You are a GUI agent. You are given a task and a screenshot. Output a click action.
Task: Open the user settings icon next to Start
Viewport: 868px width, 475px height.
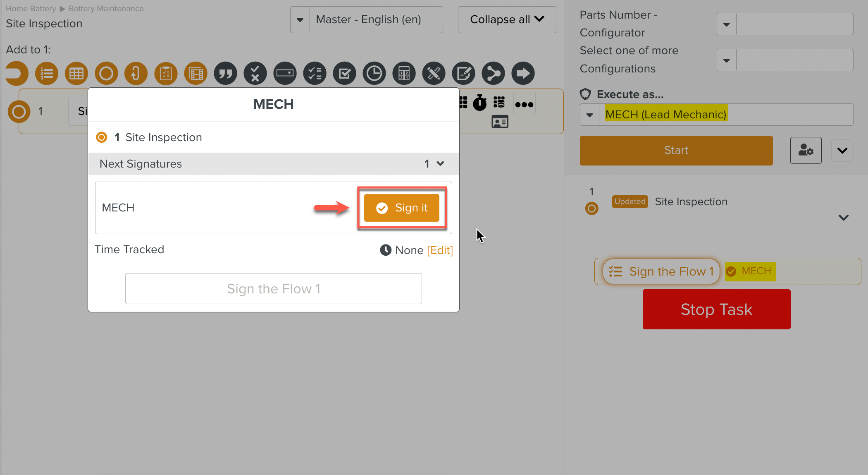coord(806,150)
